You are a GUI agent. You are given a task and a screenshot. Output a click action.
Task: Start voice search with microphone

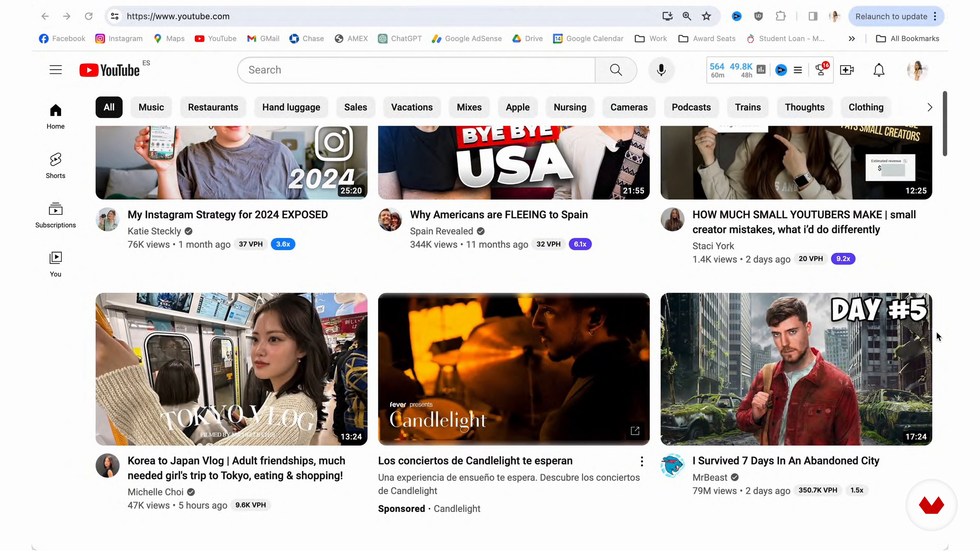tap(661, 70)
